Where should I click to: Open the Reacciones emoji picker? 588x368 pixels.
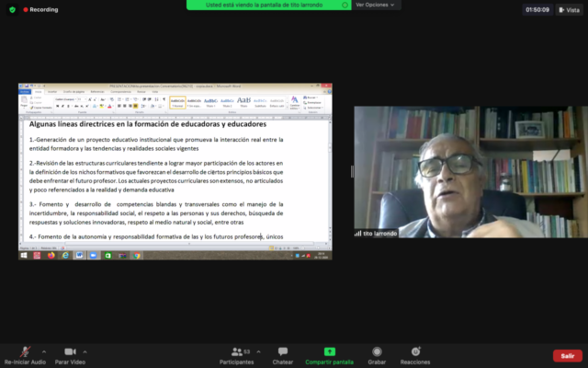click(415, 351)
